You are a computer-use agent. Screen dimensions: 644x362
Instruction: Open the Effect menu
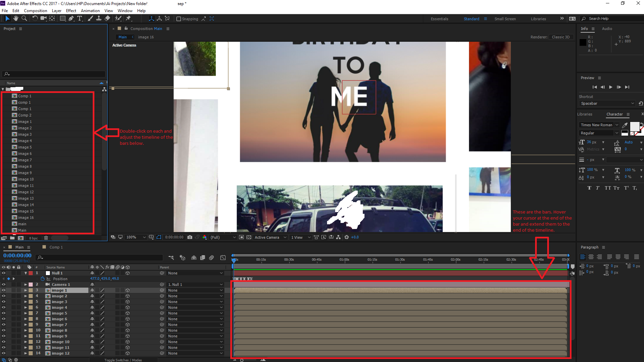click(x=71, y=11)
